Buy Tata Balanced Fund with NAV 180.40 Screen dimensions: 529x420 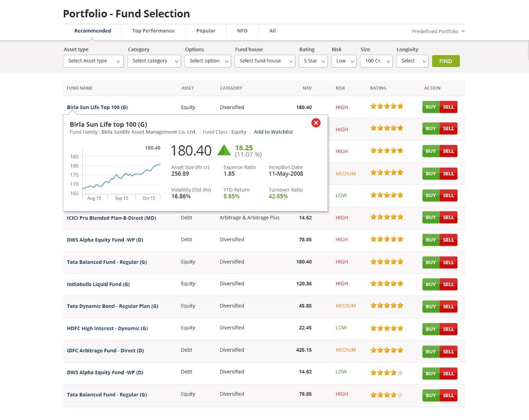coord(431,262)
